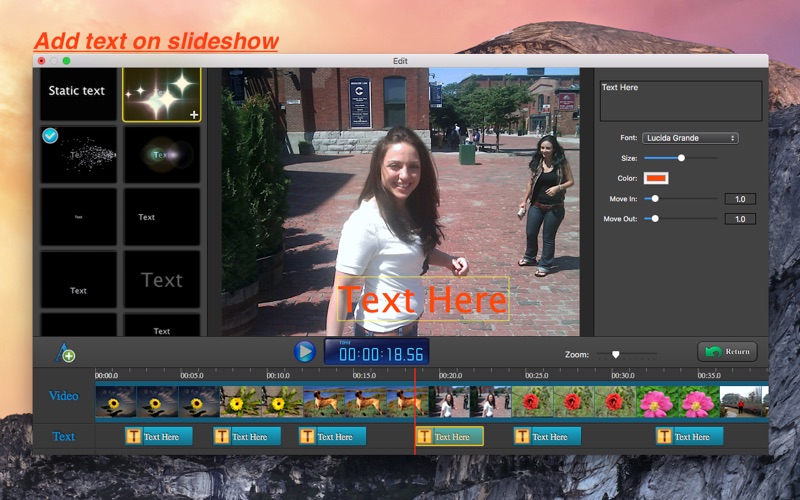Add the sparkle effect via its plus icon
Image resolution: width=800 pixels, height=500 pixels.
[194, 115]
